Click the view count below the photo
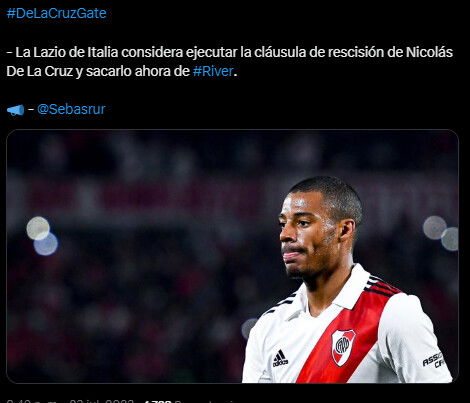The height and width of the screenshot is (403, 470). click(x=190, y=401)
